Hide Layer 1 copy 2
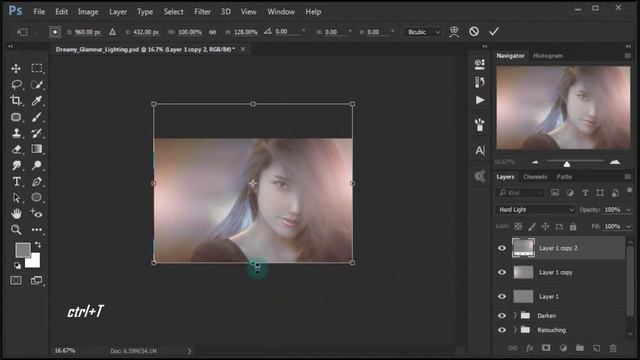640x360 pixels. point(502,248)
